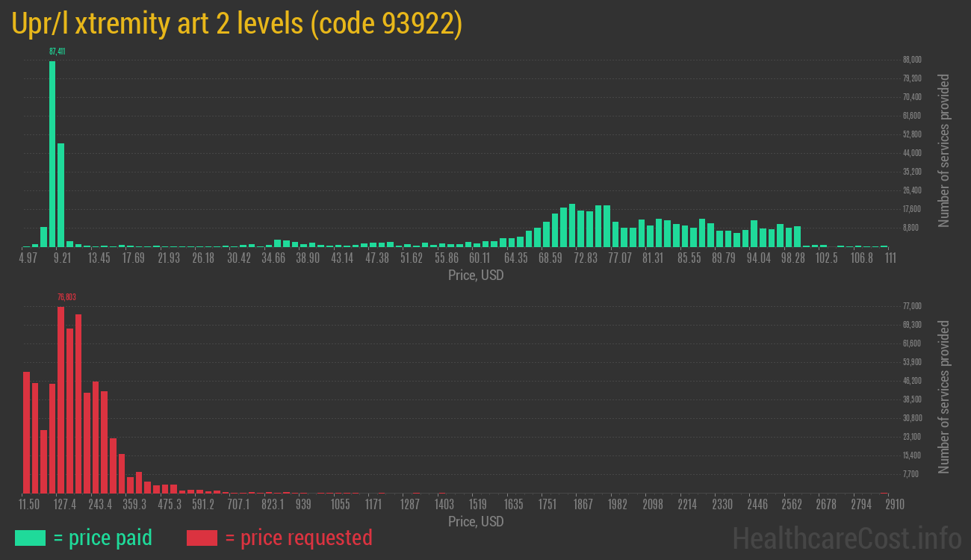Click the 127.4 x-axis tick label
971x560 pixels.
[x=65, y=505]
